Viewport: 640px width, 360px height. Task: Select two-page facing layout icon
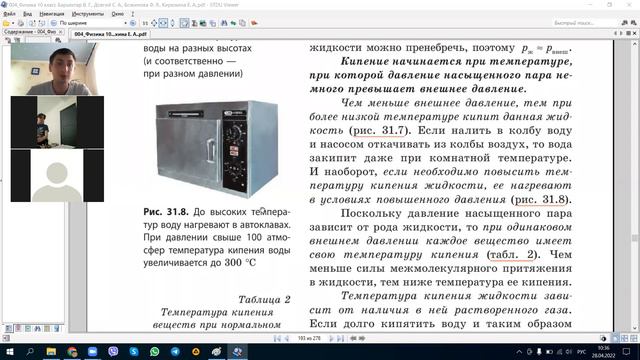coord(624,338)
